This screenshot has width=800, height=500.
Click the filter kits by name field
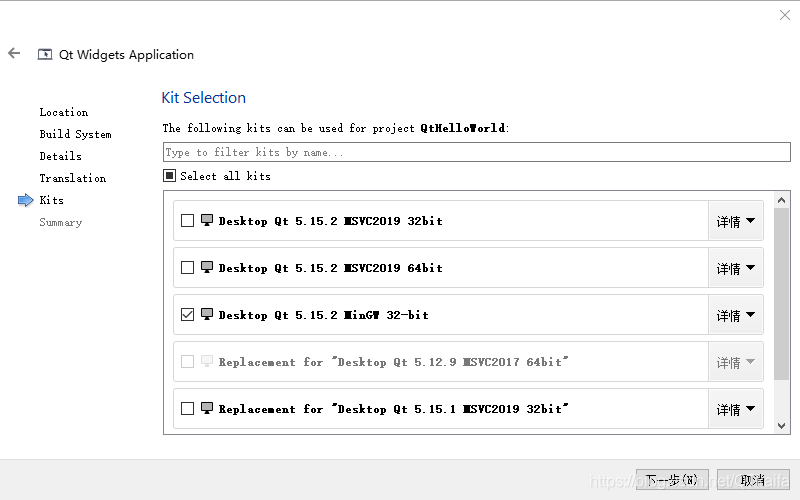(x=477, y=152)
